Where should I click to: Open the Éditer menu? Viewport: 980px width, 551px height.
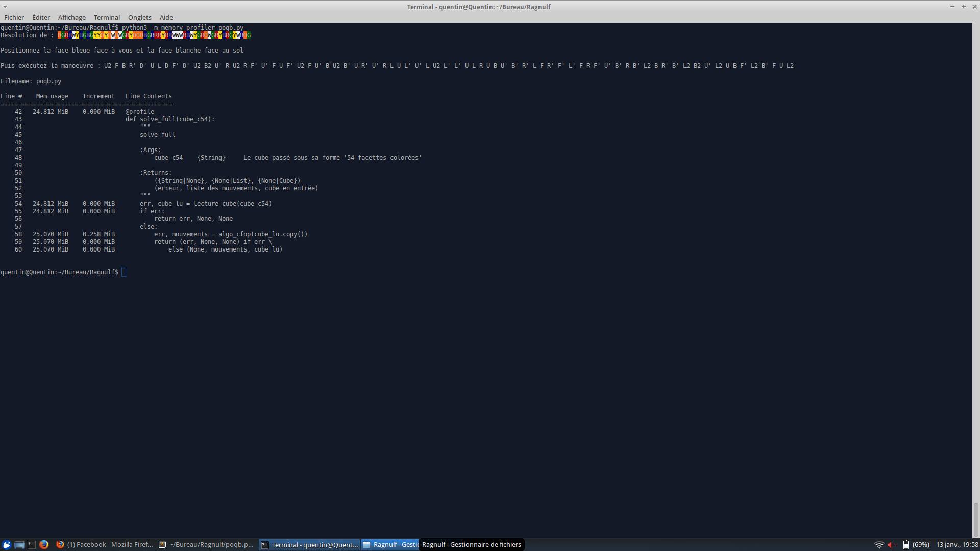coord(41,17)
